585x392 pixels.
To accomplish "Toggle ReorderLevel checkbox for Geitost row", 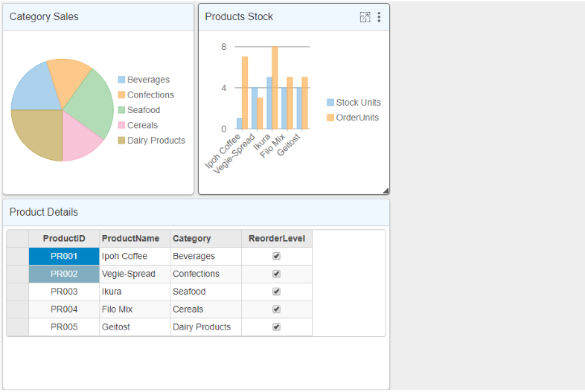I will coord(277,327).
